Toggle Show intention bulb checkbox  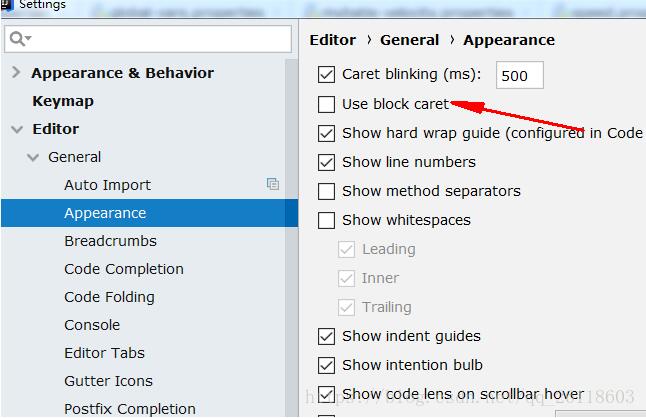tap(326, 365)
